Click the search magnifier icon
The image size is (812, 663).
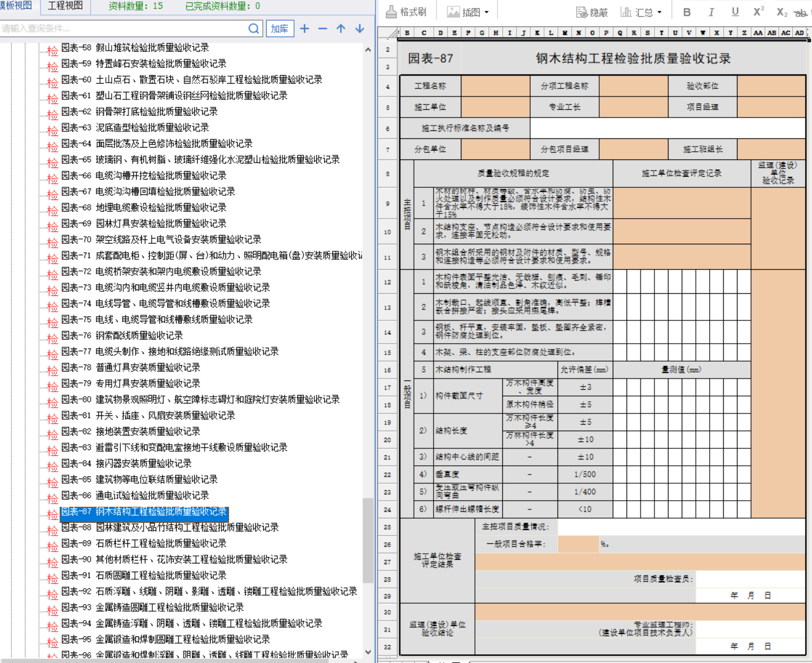click(253, 28)
